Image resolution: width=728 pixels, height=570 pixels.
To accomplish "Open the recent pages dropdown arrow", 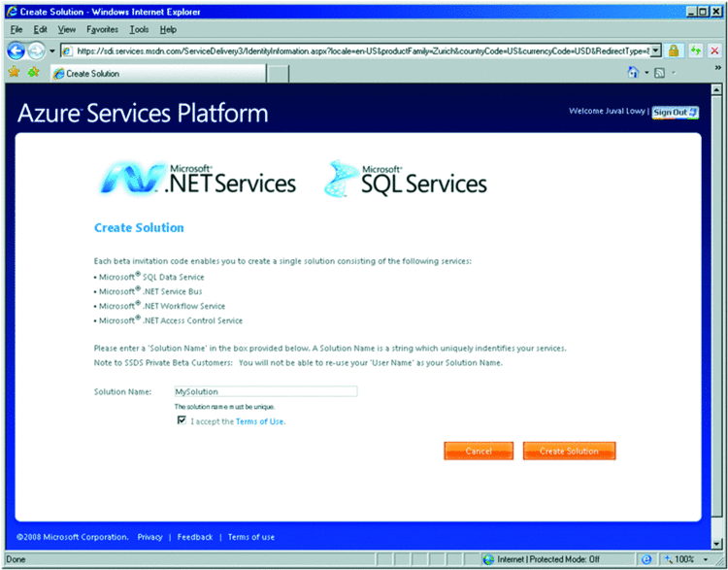I will coord(52,51).
